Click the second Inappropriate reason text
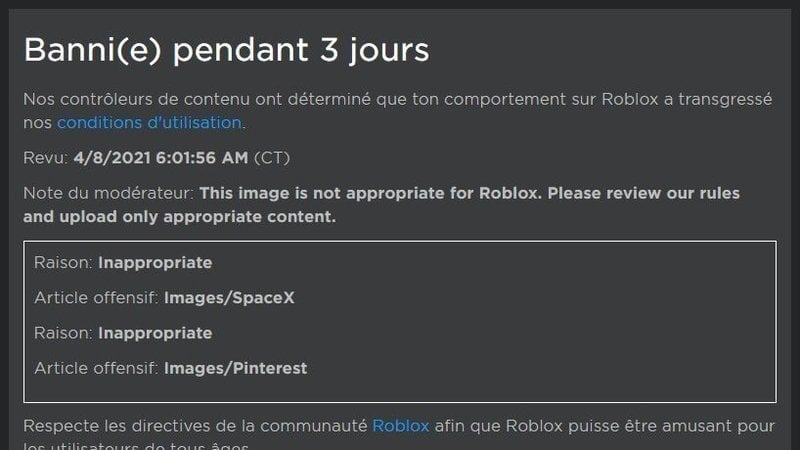The image size is (800, 450). 155,333
